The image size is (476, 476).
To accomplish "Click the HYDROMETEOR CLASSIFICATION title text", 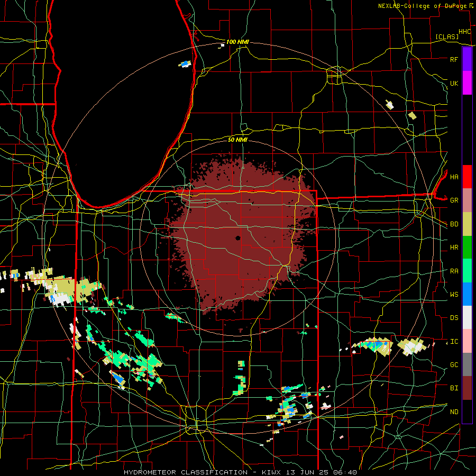I will 186,472.
